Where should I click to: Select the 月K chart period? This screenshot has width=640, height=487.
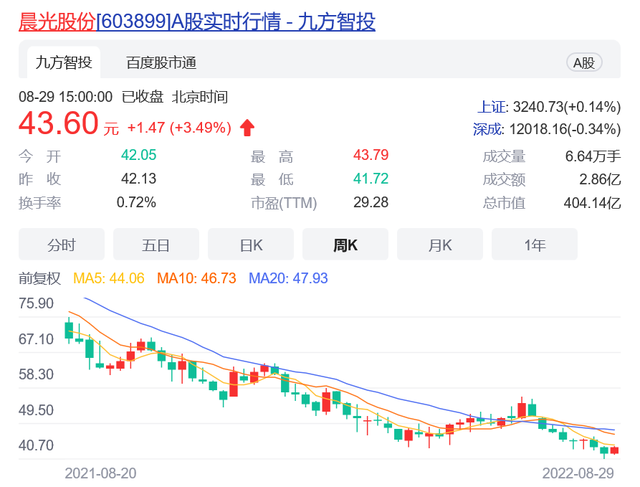(x=440, y=244)
